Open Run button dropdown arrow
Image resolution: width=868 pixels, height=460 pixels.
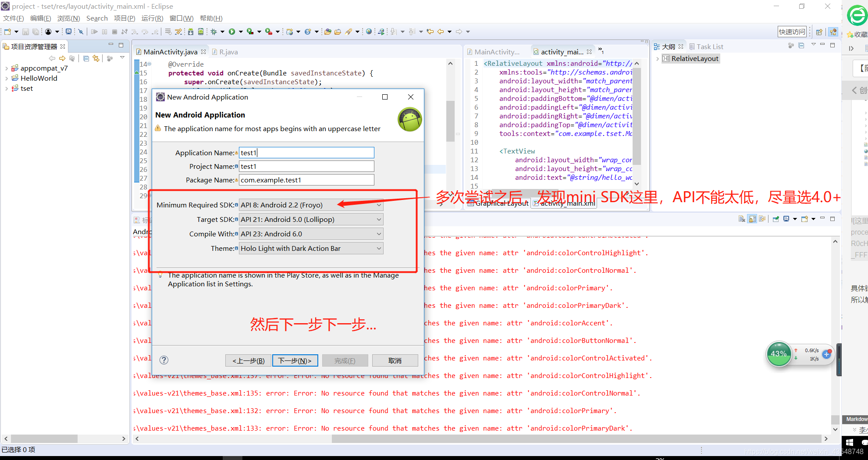240,32
